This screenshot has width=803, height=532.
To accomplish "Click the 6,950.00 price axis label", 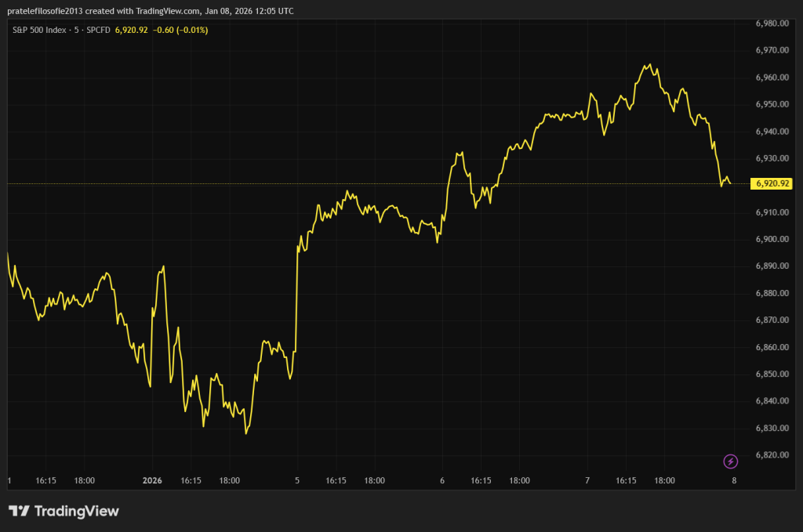I will click(x=772, y=104).
